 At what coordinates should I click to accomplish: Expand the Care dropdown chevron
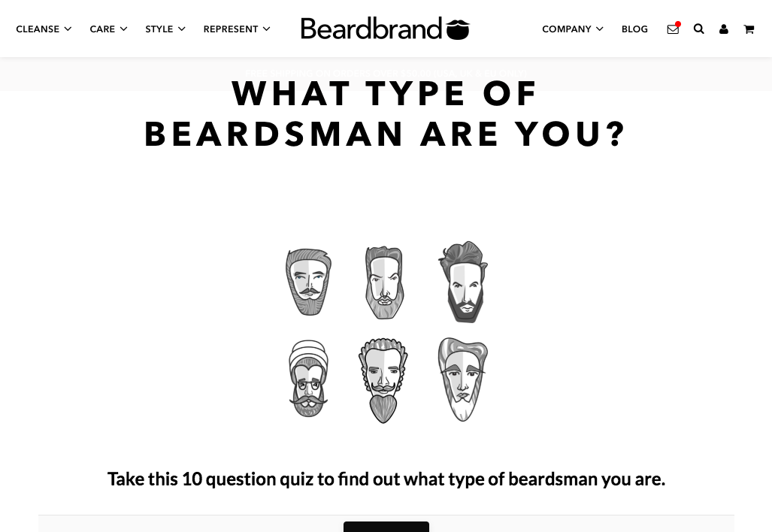point(123,29)
